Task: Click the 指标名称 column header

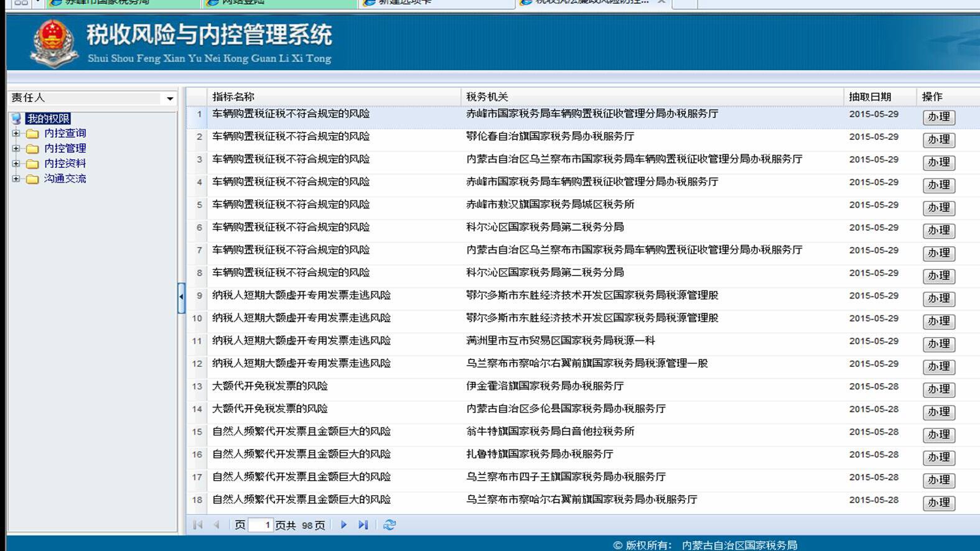Action: pyautogui.click(x=233, y=97)
